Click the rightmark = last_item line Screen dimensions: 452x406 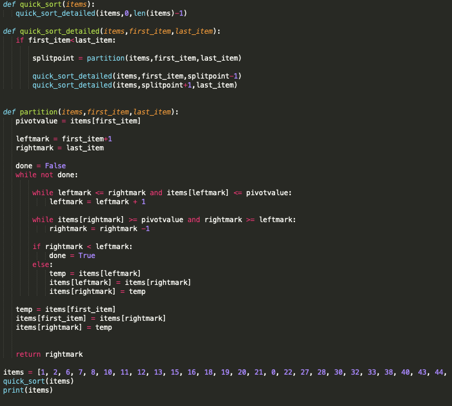click(60, 148)
